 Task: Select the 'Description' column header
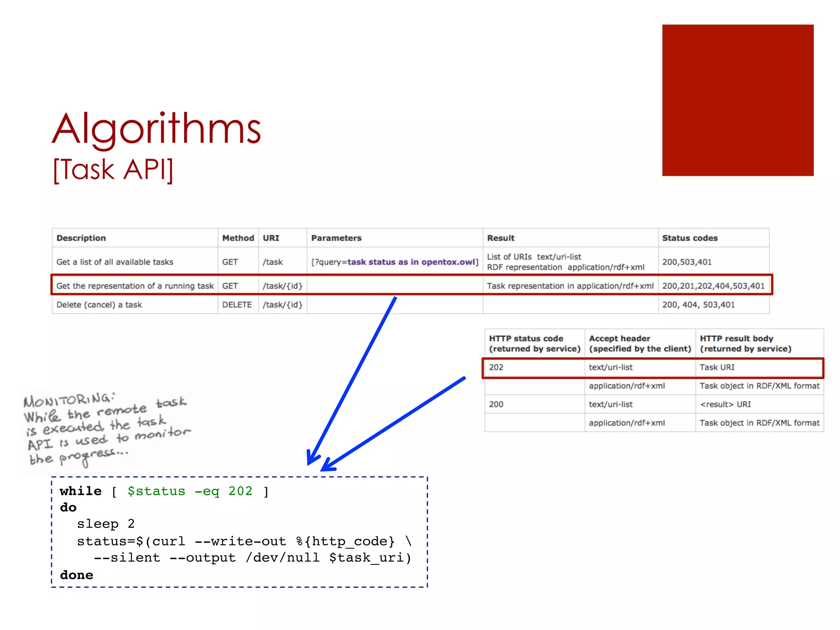81,238
